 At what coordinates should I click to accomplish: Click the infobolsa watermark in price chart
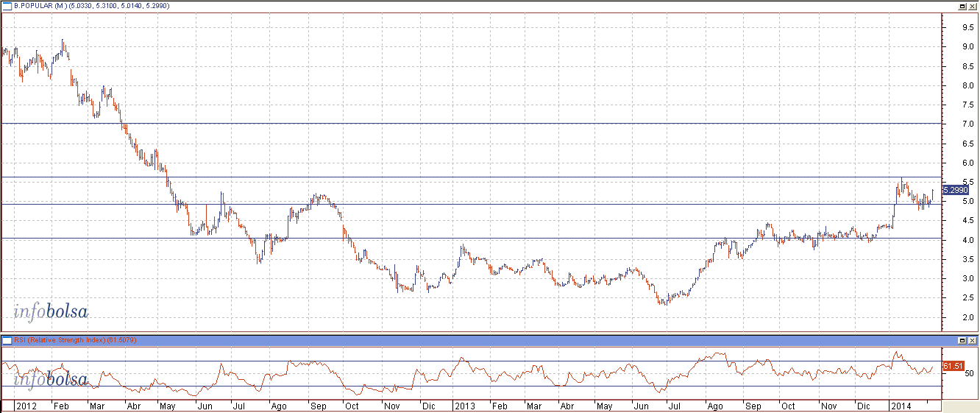point(51,312)
